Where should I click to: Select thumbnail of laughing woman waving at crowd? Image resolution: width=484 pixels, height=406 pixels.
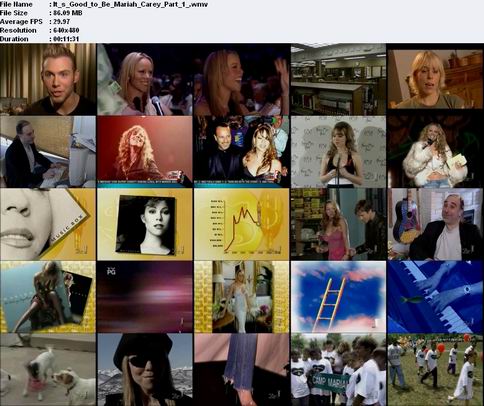coord(242,79)
